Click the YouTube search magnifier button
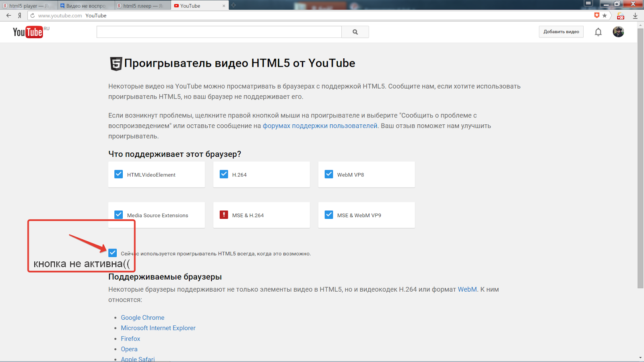 [x=355, y=32]
